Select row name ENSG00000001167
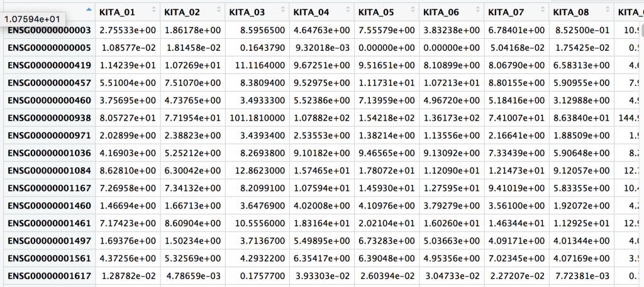Image resolution: width=644 pixels, height=287 pixels. pyautogui.click(x=49, y=188)
